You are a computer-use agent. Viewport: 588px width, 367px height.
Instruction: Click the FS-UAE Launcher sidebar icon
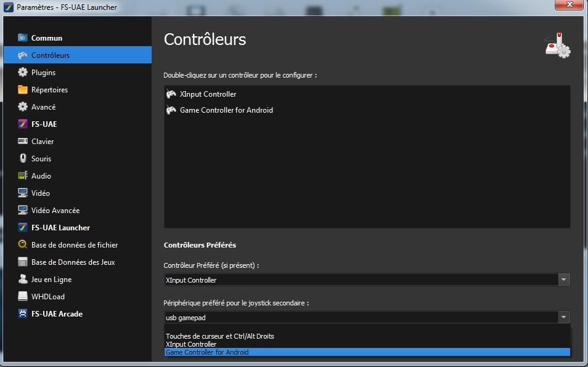point(23,227)
